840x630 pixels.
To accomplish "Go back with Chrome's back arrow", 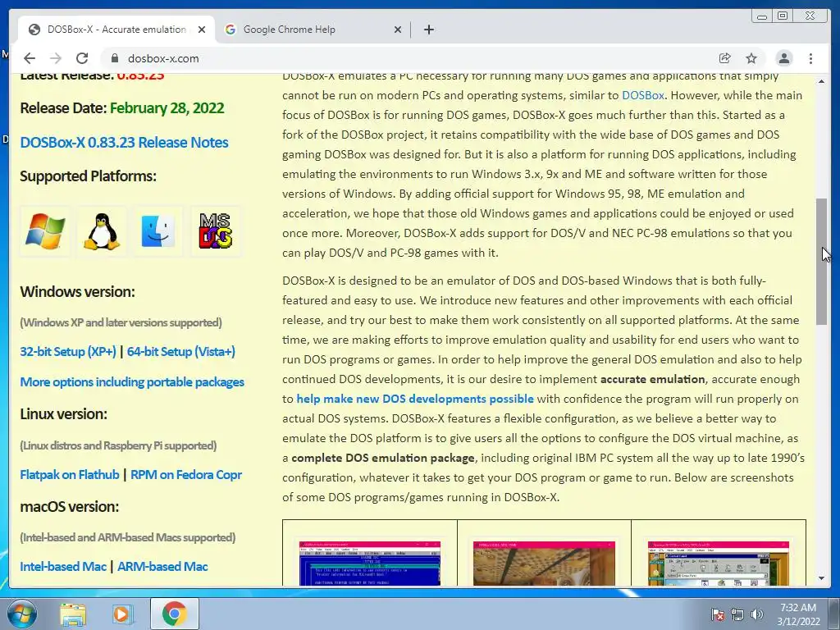I will [x=30, y=58].
